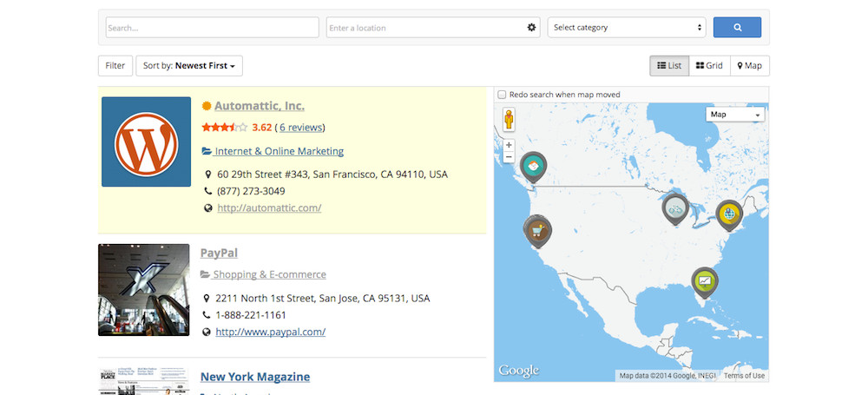This screenshot has height=395, width=868.
Task: Zoom out the map with minus button
Action: pyautogui.click(x=509, y=158)
